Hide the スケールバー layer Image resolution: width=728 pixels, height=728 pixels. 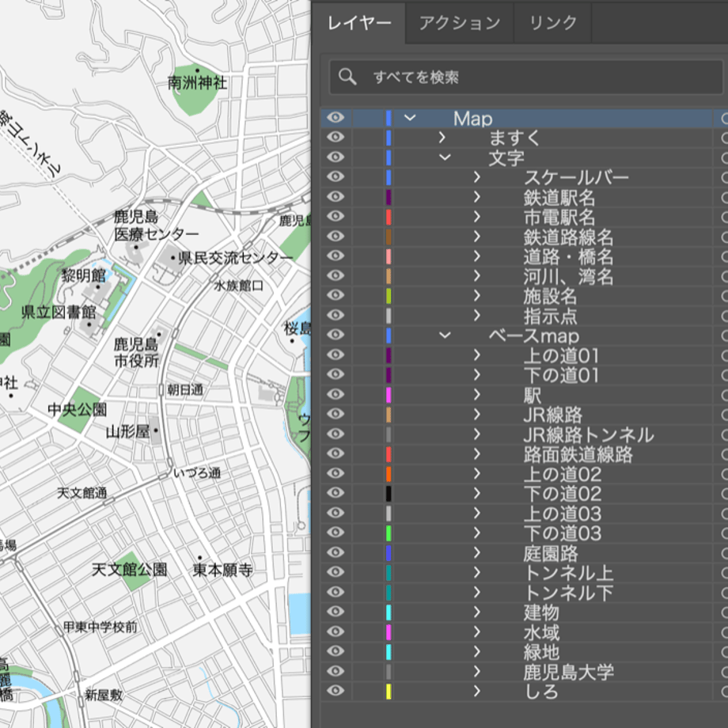coord(336,176)
